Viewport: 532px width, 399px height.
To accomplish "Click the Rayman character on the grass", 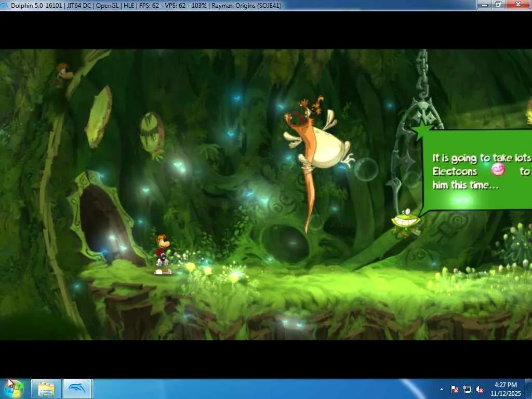I will coord(162,255).
